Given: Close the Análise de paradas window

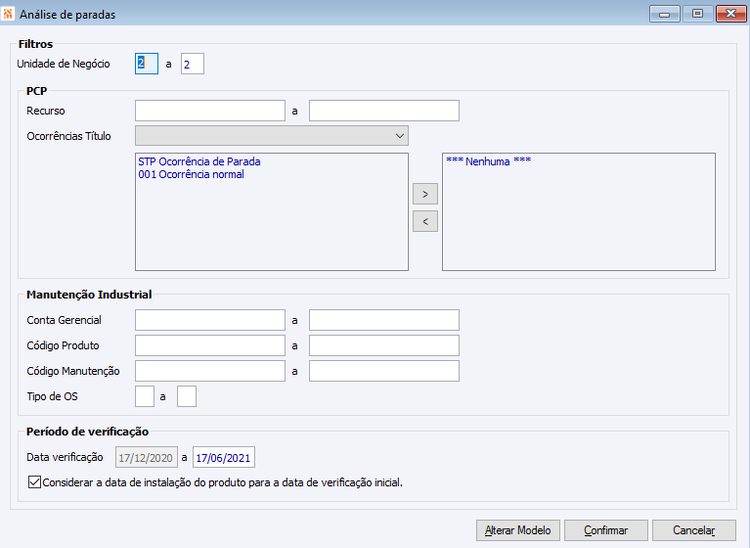Looking at the screenshot, I should [x=731, y=14].
